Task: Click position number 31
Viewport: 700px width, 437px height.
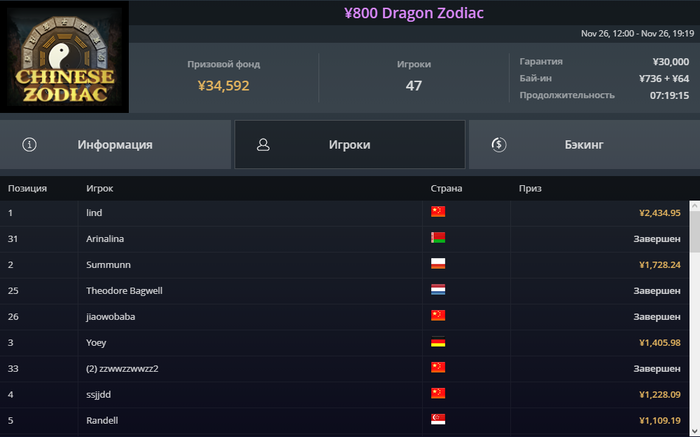Action: 12,239
